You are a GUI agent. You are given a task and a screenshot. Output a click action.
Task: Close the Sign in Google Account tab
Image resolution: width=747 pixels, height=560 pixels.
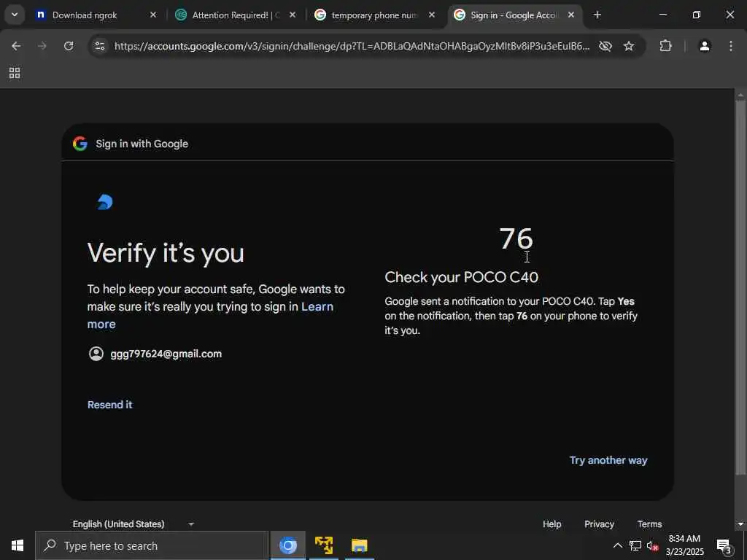pos(570,15)
